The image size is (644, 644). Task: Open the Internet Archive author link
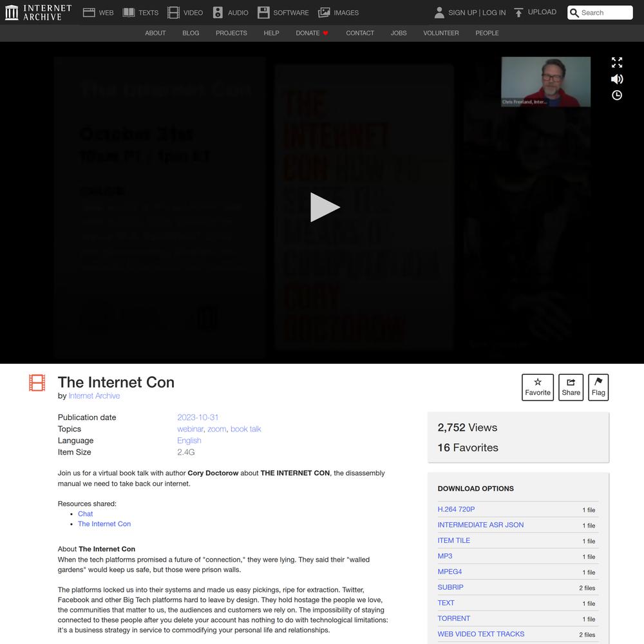click(94, 395)
